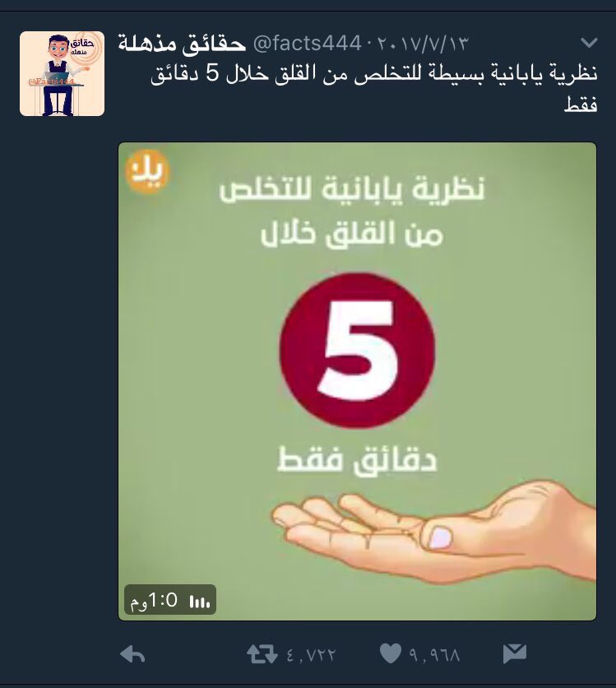This screenshot has height=688, width=616.
Task: Play the video on the green background
Action: [x=357, y=381]
